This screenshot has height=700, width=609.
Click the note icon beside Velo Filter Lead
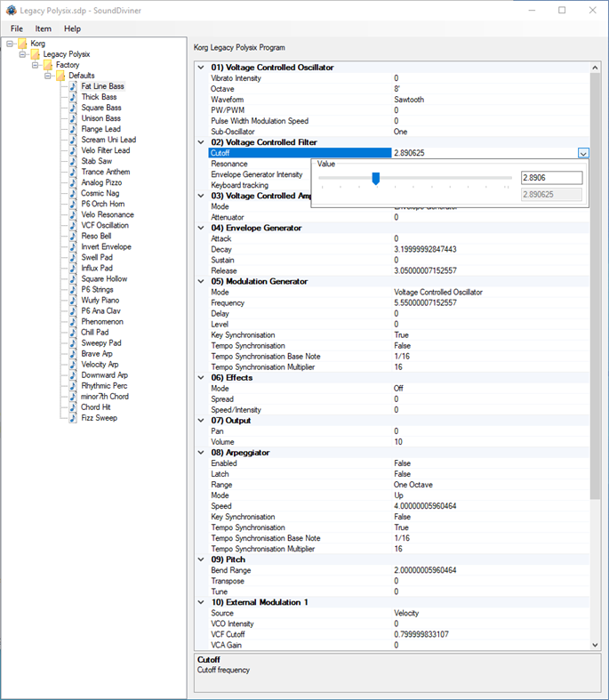pos(73,150)
